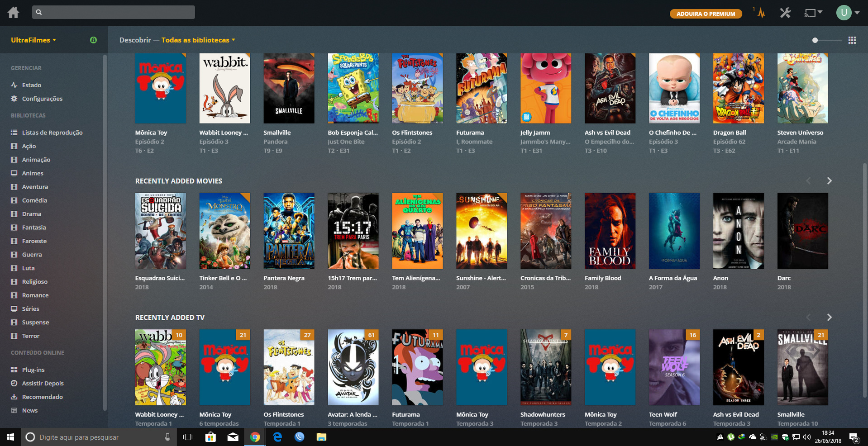Open the Jelly Jamm episode poster
Screen dimensions: 868x446
click(x=546, y=88)
